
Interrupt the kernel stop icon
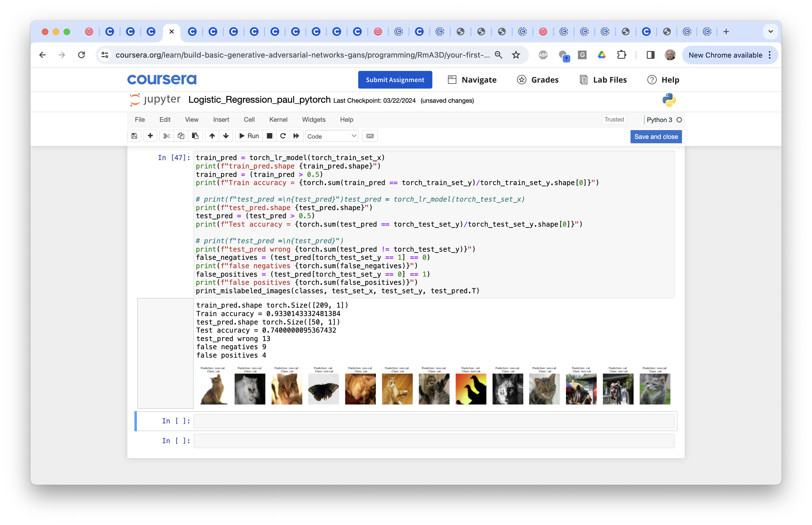point(269,136)
